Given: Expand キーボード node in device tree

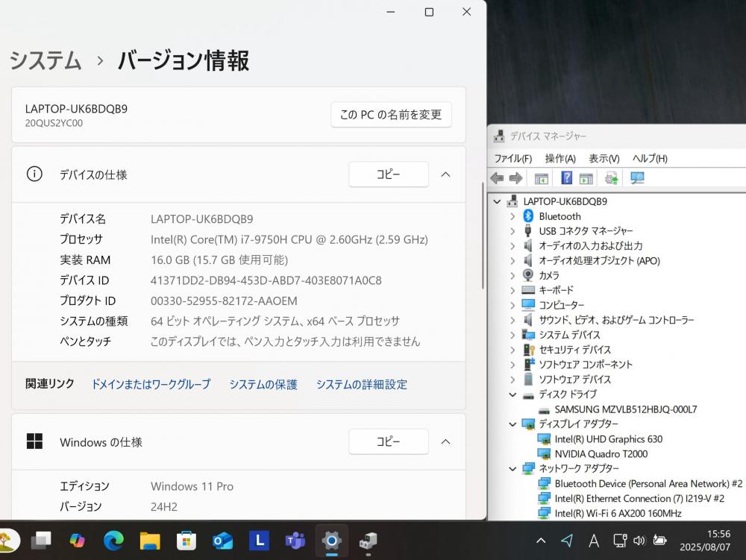Looking at the screenshot, I should 513,290.
